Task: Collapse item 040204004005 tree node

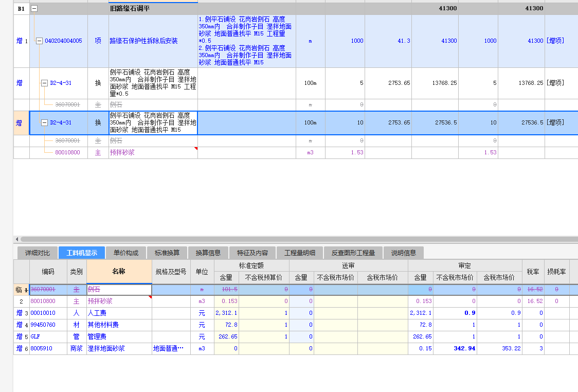Action: tap(39, 41)
